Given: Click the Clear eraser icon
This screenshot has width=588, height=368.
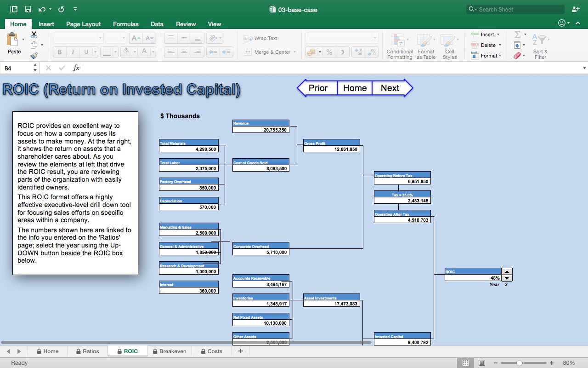Looking at the screenshot, I should pos(517,56).
